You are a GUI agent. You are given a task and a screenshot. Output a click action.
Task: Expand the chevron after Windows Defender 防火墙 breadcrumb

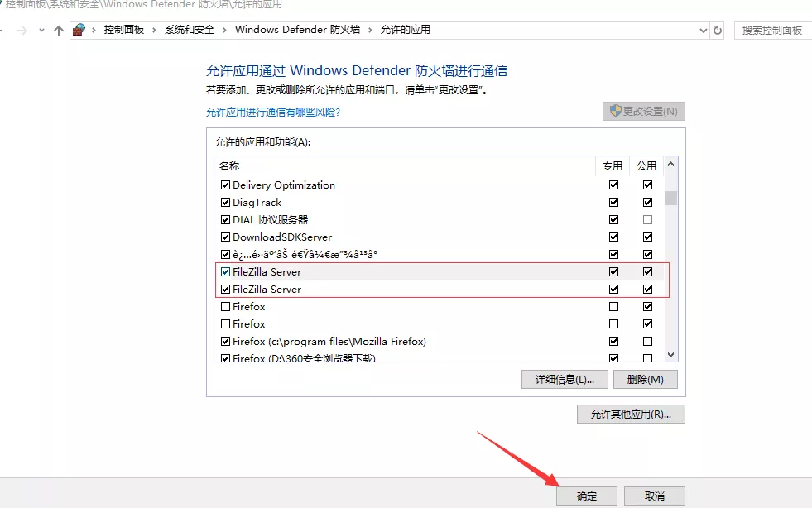pyautogui.click(x=370, y=30)
